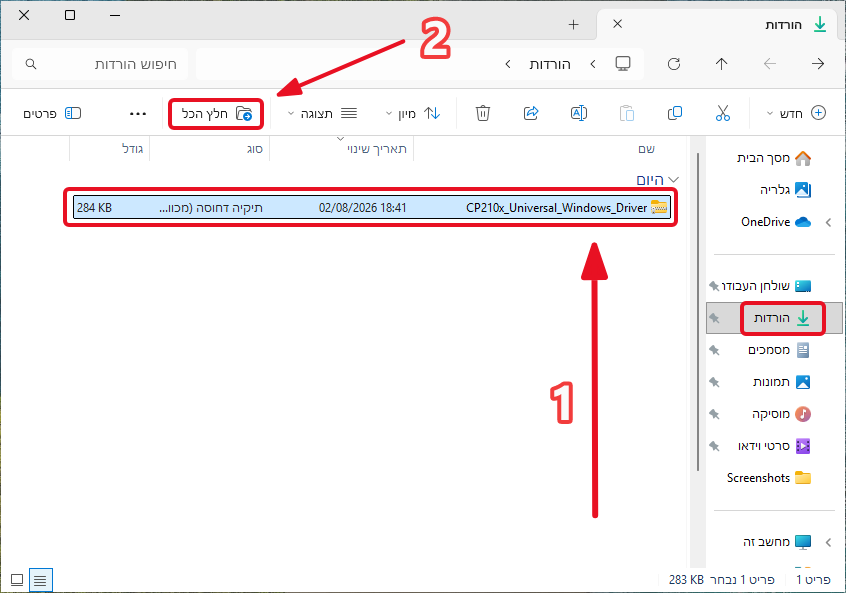The image size is (846, 593).
Task: Click the 284 KB size cell
Action: click(x=94, y=208)
